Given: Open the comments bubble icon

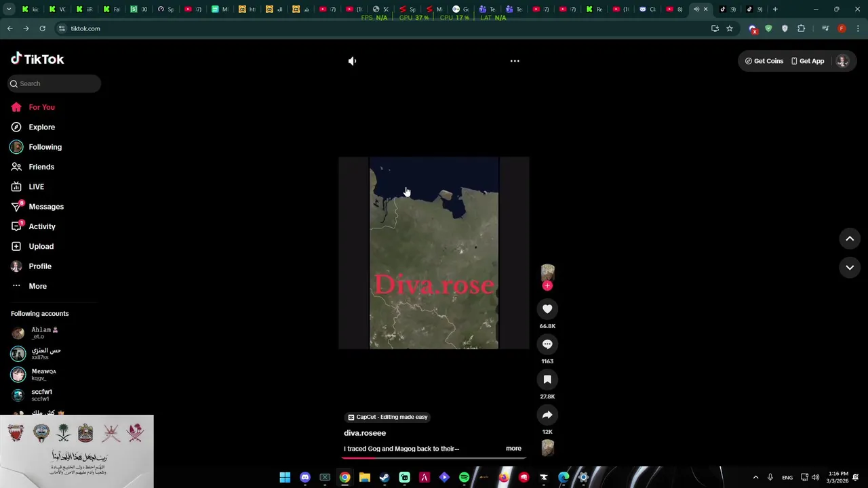Looking at the screenshot, I should (547, 344).
